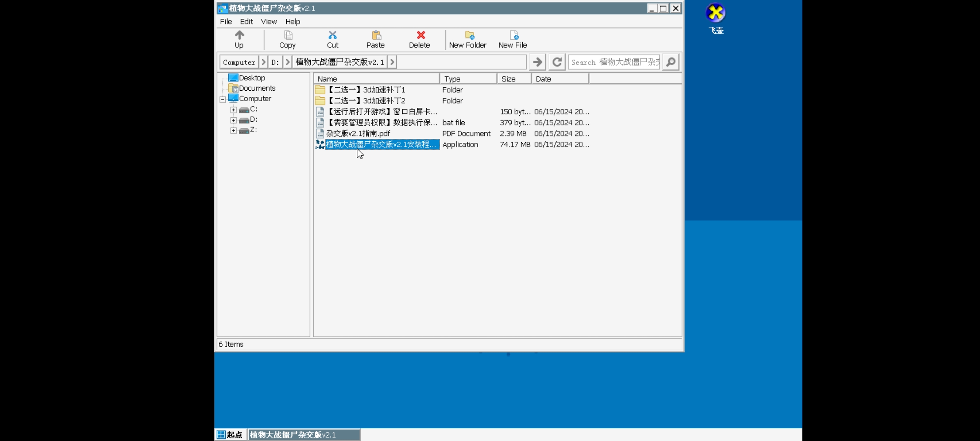Viewport: 980px width, 441px height.
Task: Open the 飞壶 desktop shortcut icon
Action: click(x=715, y=13)
